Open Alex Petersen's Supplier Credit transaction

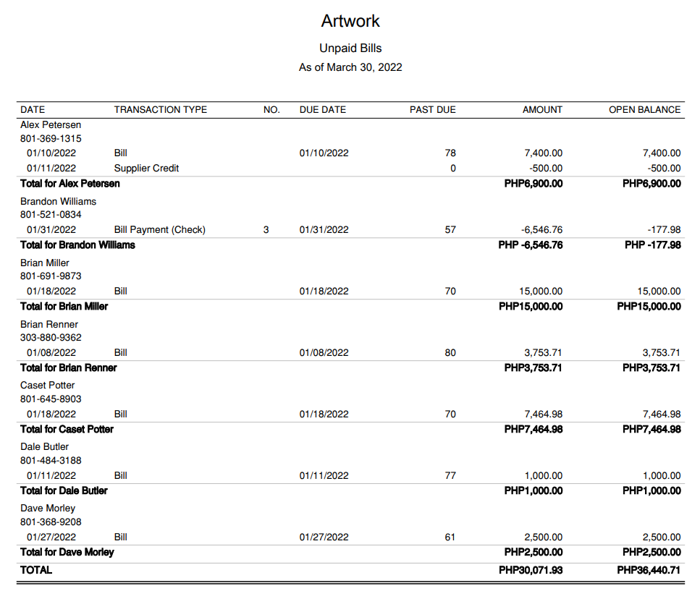click(x=146, y=169)
